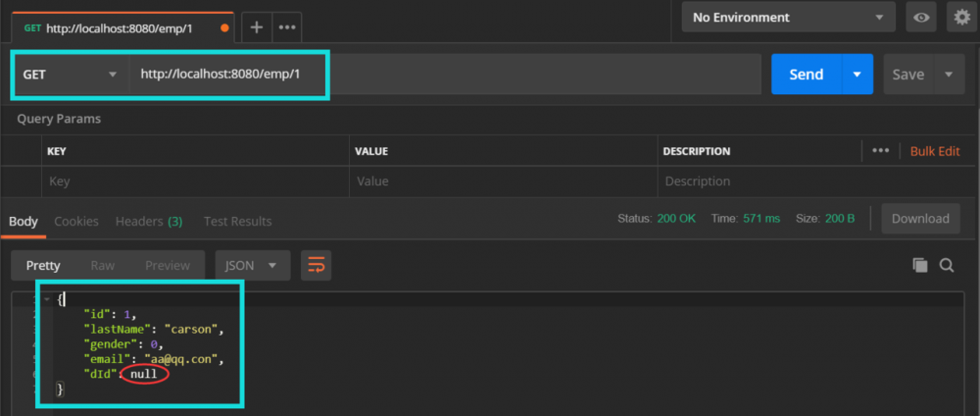This screenshot has height=416, width=980.
Task: Click the "email": "aa@qq.con" line
Action: coord(153,359)
